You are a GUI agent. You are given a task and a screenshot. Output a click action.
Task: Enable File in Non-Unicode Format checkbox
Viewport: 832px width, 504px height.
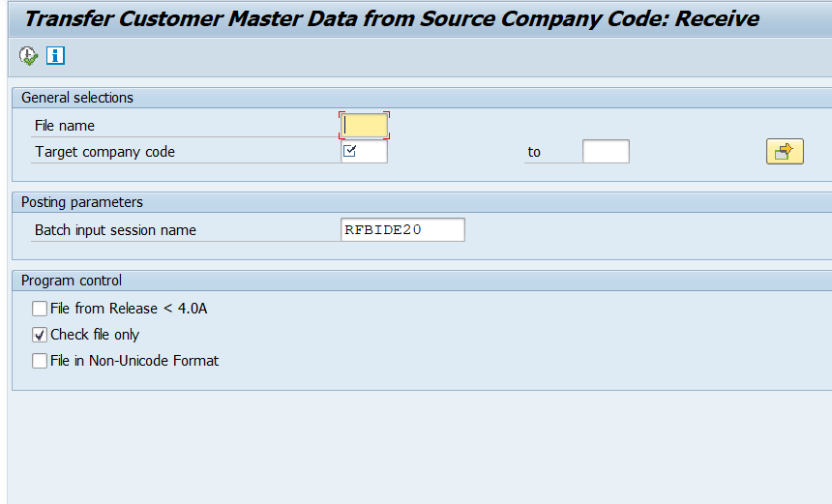tap(40, 361)
